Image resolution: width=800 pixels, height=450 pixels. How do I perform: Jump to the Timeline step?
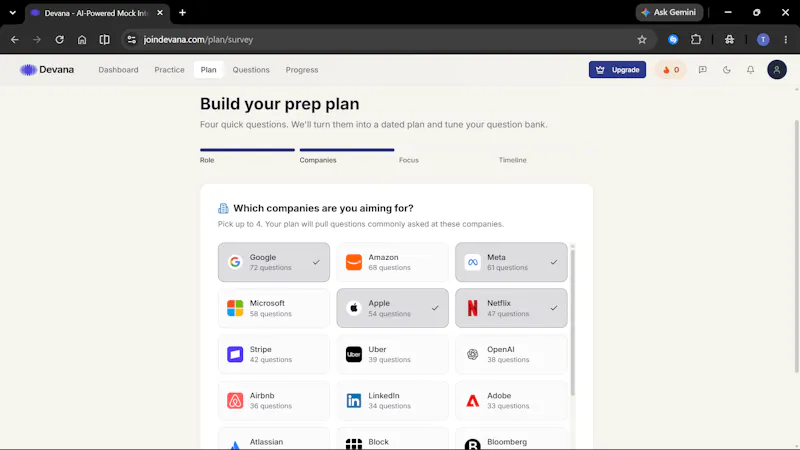(x=512, y=160)
